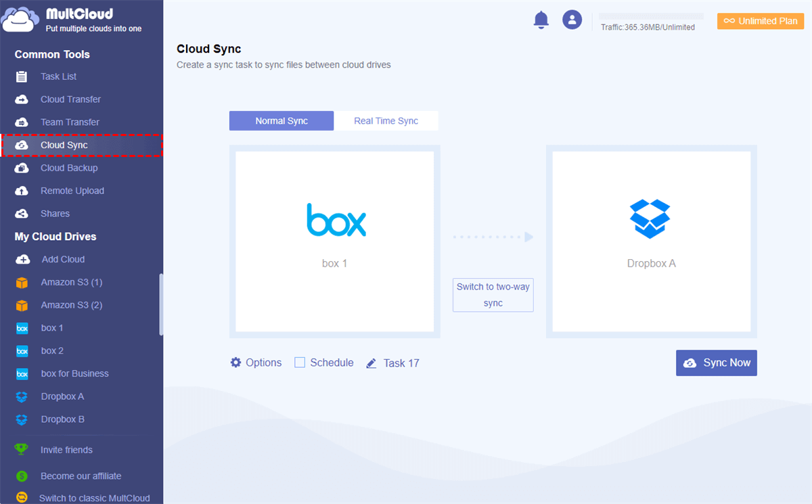Image resolution: width=812 pixels, height=504 pixels.
Task: Click the Team Transfer sidebar icon
Action: pos(22,122)
